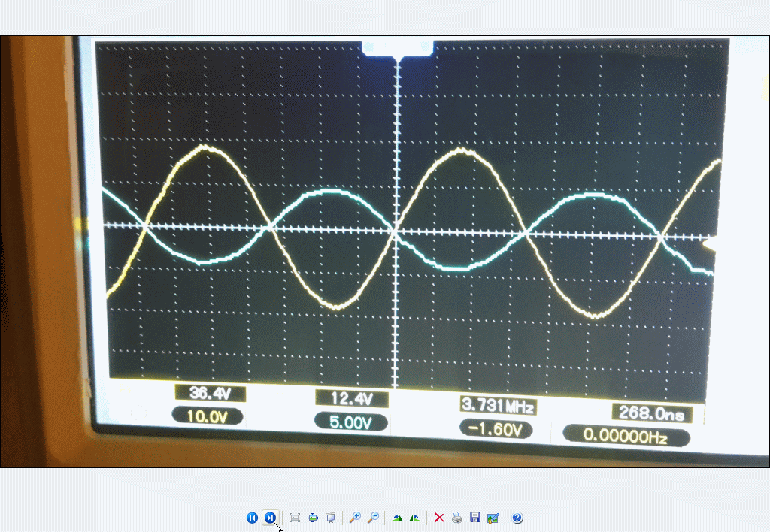Click the 268.0ns time readout
This screenshot has width=770, height=532.
tap(647, 413)
